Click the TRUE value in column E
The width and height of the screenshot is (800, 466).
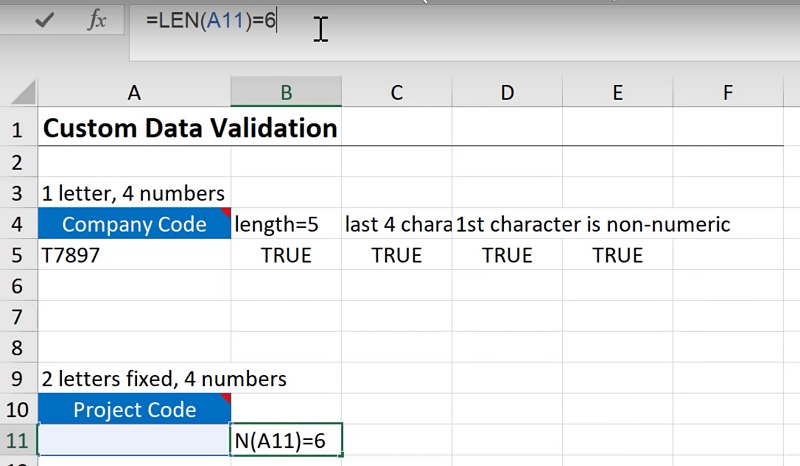[x=617, y=255]
